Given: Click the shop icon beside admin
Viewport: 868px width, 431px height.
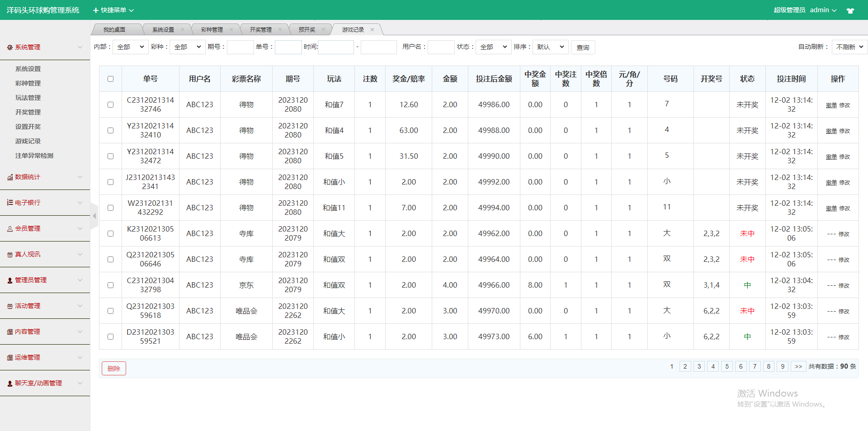Looking at the screenshot, I should click(x=850, y=10).
